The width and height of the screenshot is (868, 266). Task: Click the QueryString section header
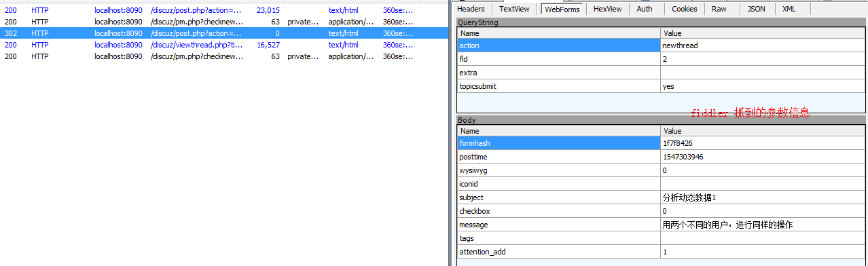point(662,22)
